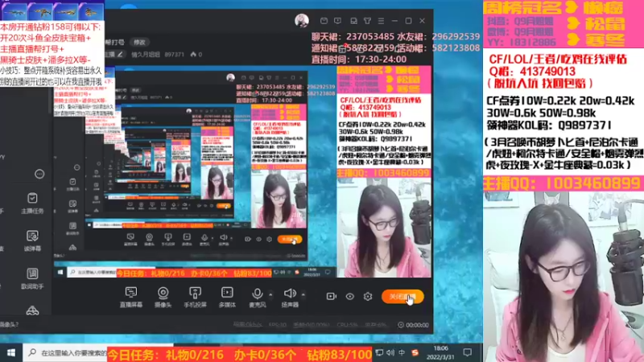The height and width of the screenshot is (362, 644).
Task: Click the chat bubble icon in title bar
Action: coord(353,21)
